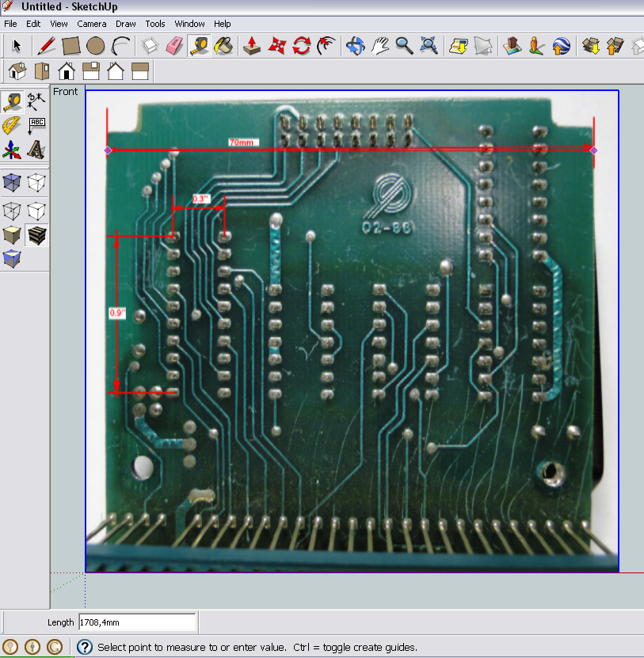Screen dimensions: 644x658
Task: Click the Get Models download icon
Action: click(590, 45)
